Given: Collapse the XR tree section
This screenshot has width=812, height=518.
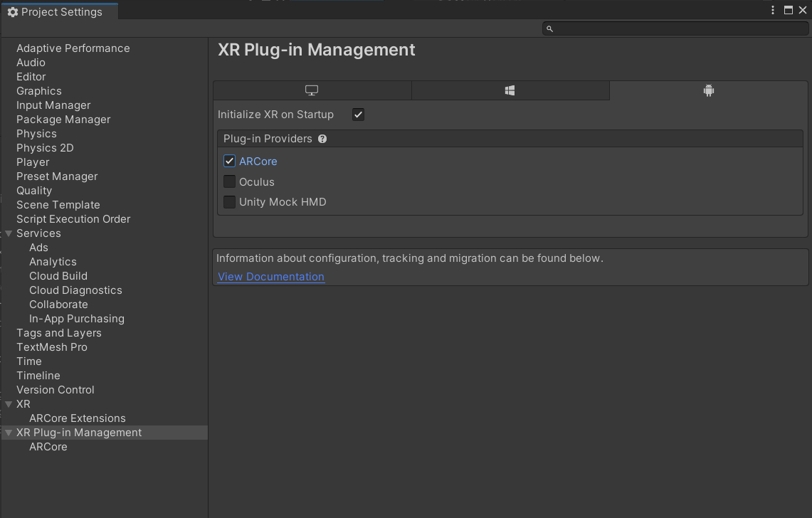Looking at the screenshot, I should pyautogui.click(x=9, y=404).
